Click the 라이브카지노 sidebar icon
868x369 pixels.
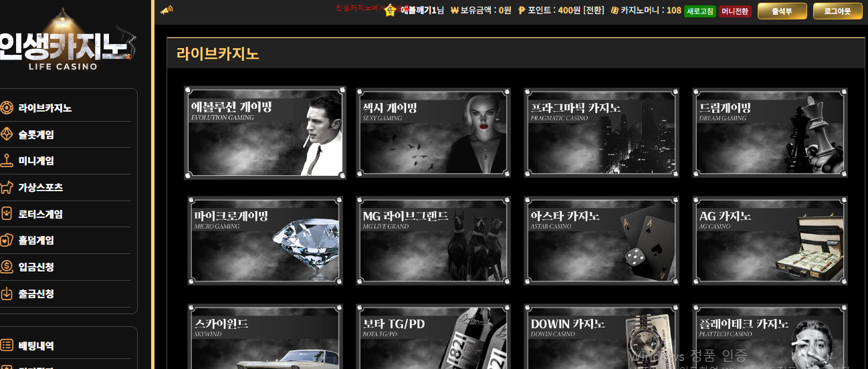coord(7,108)
